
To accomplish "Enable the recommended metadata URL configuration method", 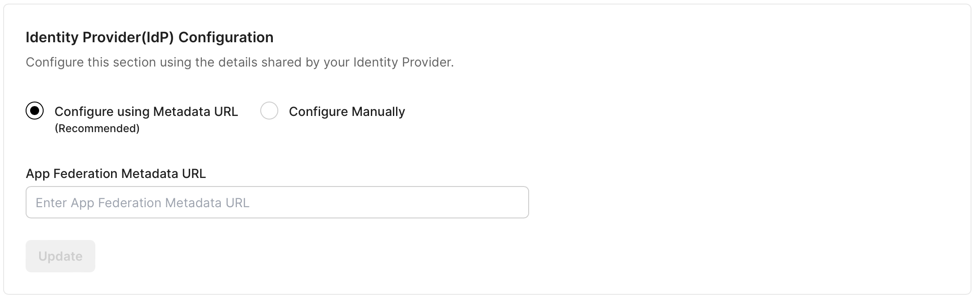I will point(35,111).
